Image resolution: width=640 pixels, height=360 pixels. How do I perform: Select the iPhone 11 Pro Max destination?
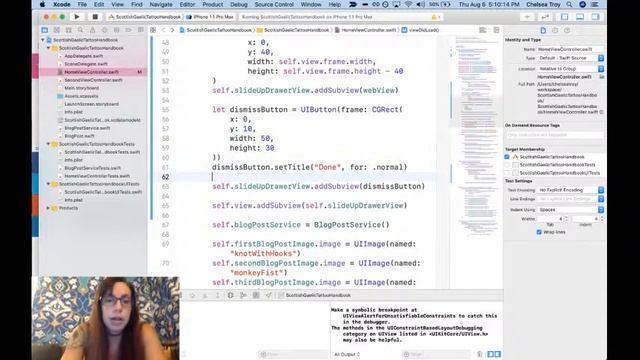(x=210, y=17)
